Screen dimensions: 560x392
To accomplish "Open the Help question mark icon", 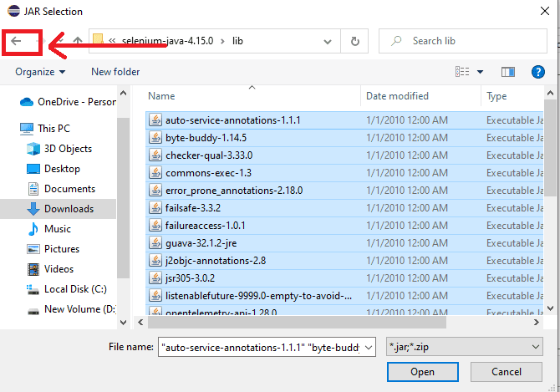I will coord(537,72).
